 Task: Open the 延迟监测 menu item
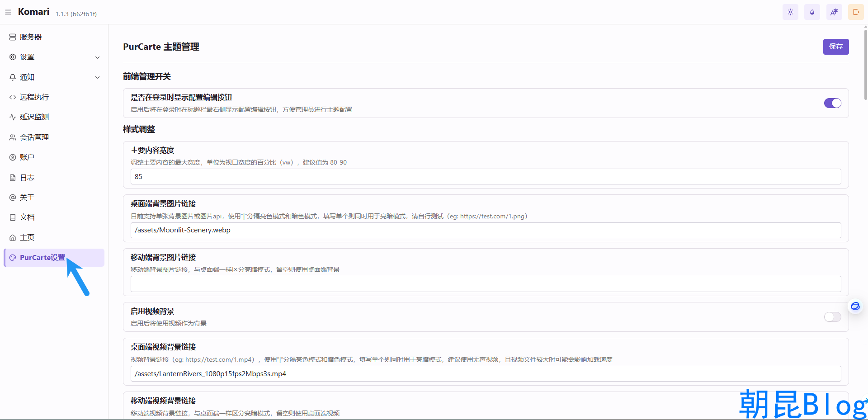(54, 117)
